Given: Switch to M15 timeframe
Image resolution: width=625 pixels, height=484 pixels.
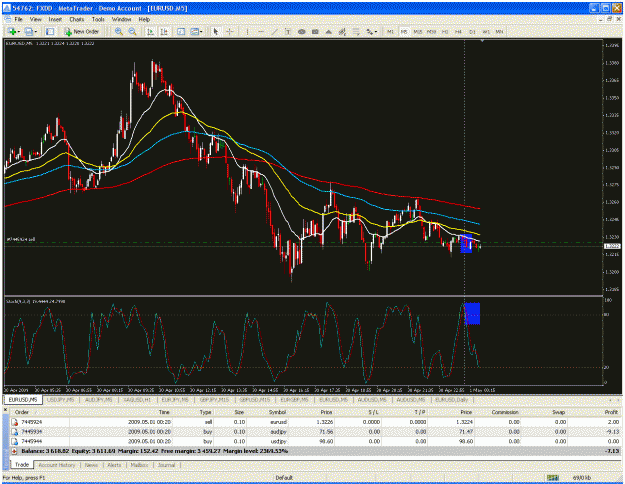Looking at the screenshot, I should click(x=417, y=31).
